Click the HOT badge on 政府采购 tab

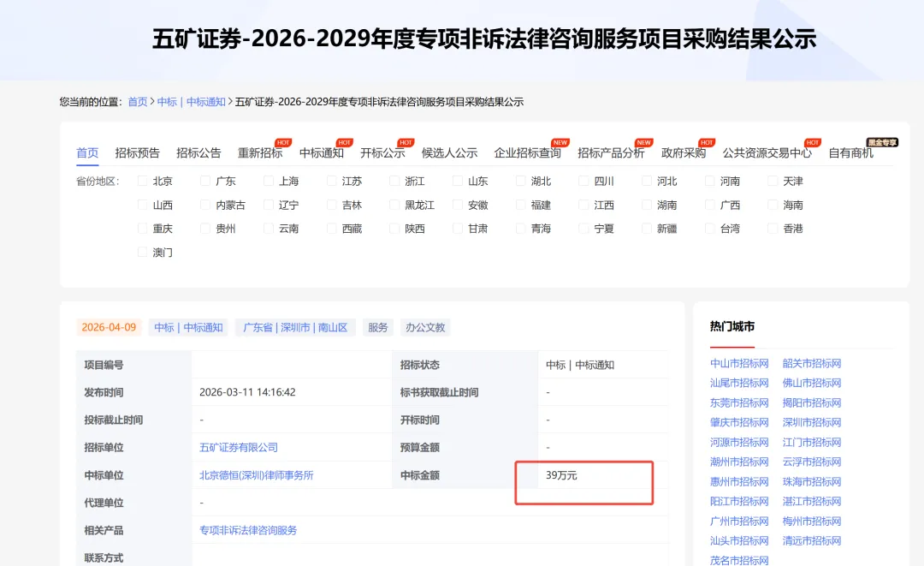point(707,140)
